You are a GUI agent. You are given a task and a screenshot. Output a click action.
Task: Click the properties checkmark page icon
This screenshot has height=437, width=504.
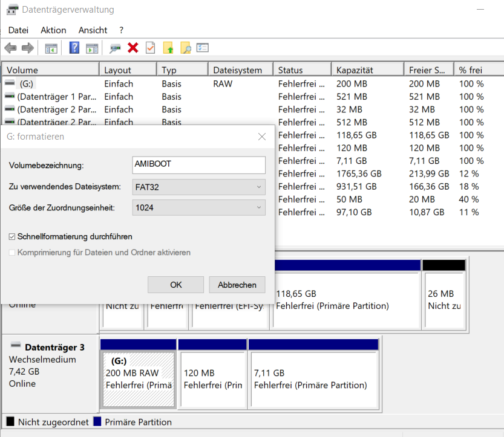point(150,48)
